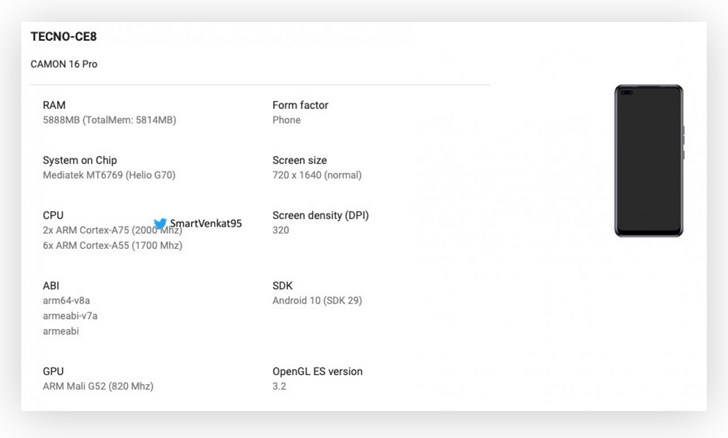Click the Form factor heading
728x438 pixels.
tap(300, 105)
